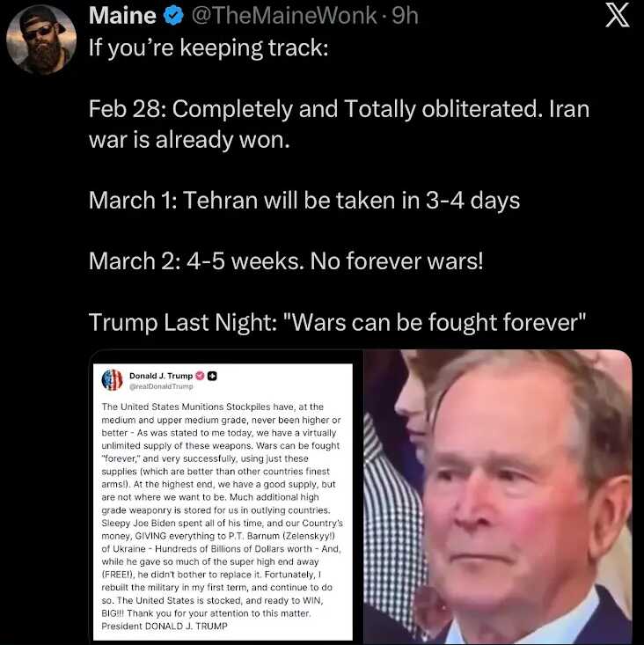Click the 9h post timestamp
The width and height of the screenshot is (644, 645).
pyautogui.click(x=405, y=15)
